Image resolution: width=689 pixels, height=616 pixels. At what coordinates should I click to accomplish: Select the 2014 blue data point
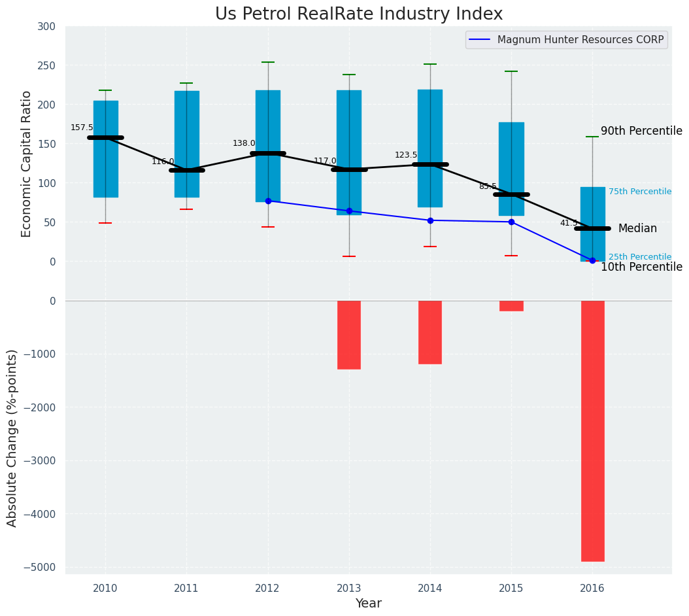(x=430, y=220)
